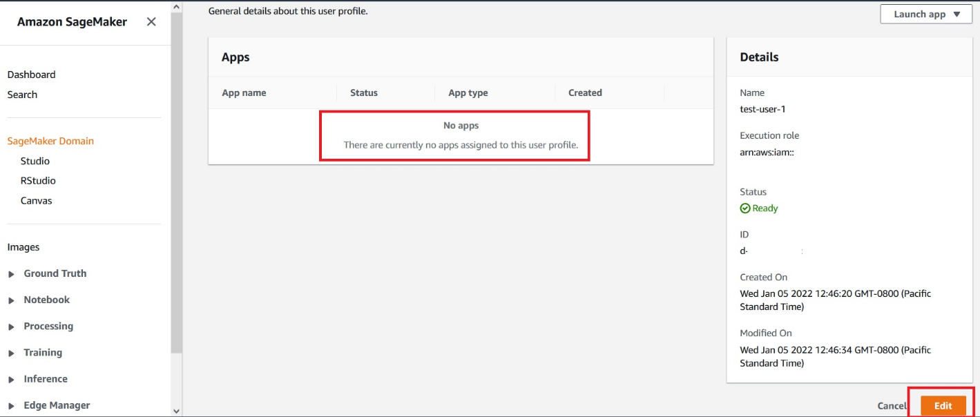Open the Search page
The width and height of the screenshot is (980, 417).
tap(22, 95)
